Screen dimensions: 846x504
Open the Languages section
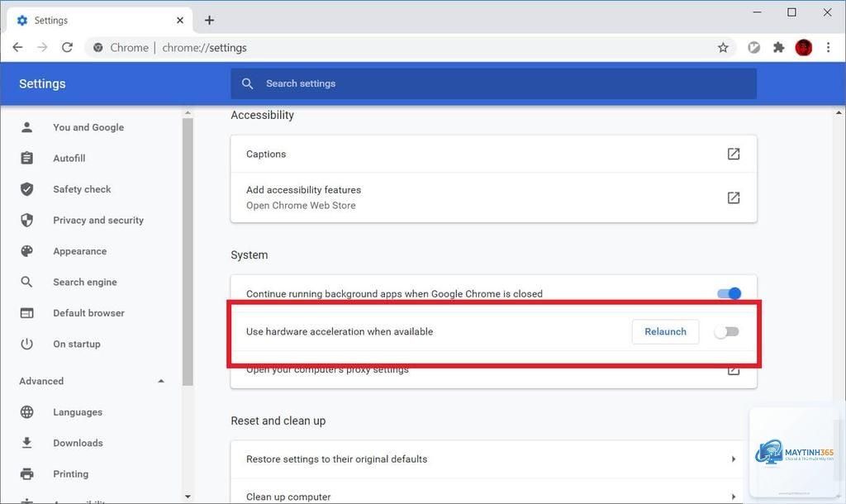point(78,411)
